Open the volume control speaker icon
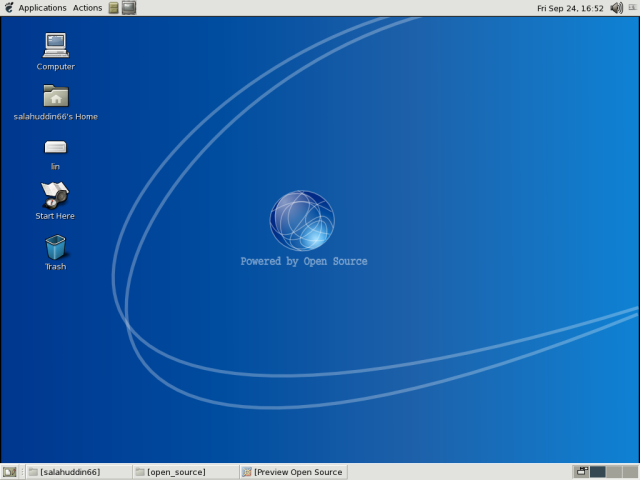The width and height of the screenshot is (640, 480). click(616, 8)
